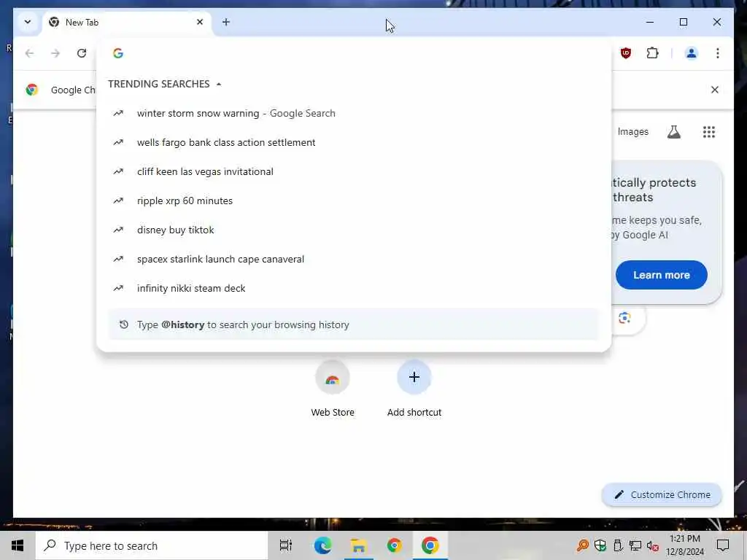
Task: Open File Explorer from taskbar
Action: (358, 545)
